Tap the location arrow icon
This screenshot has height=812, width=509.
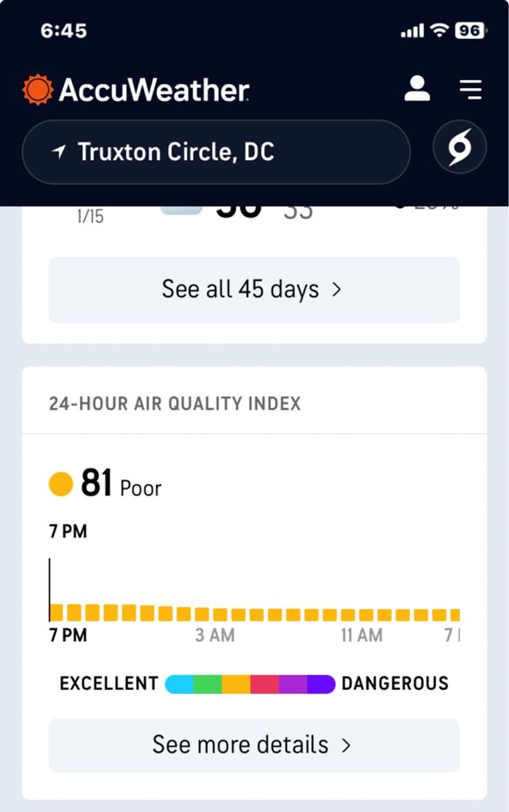click(59, 151)
